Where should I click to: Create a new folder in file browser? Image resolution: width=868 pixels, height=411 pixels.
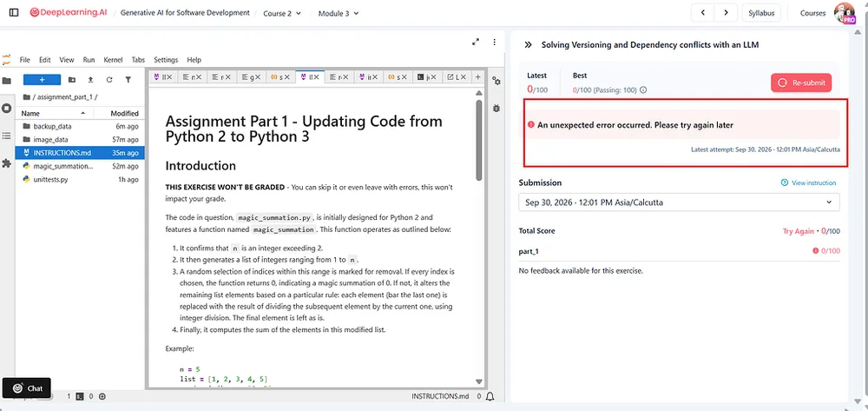72,80
